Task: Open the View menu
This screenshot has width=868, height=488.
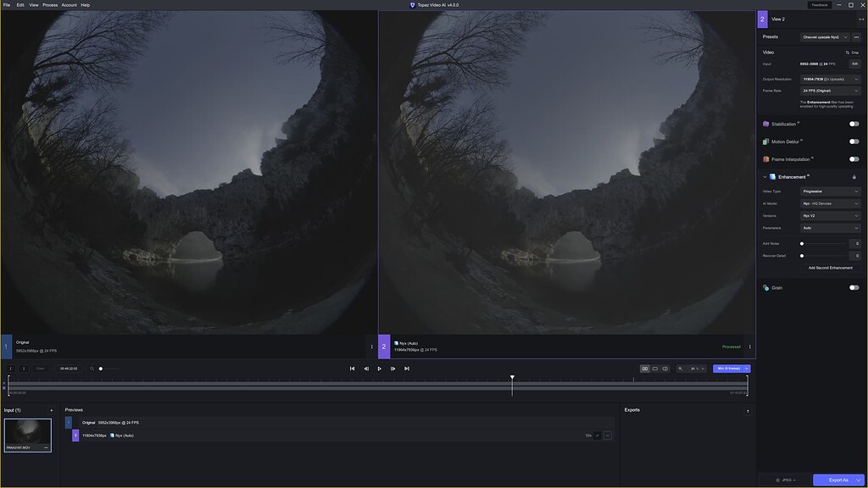Action: point(32,4)
